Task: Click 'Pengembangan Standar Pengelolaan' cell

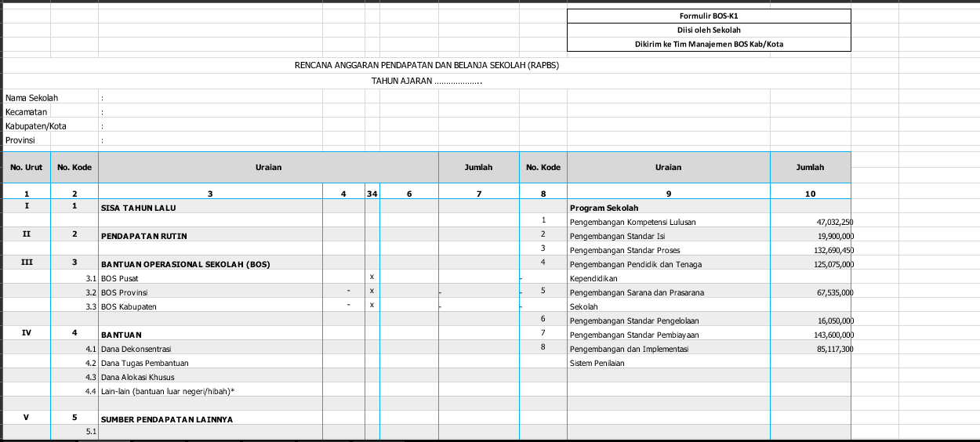Action: pos(669,321)
